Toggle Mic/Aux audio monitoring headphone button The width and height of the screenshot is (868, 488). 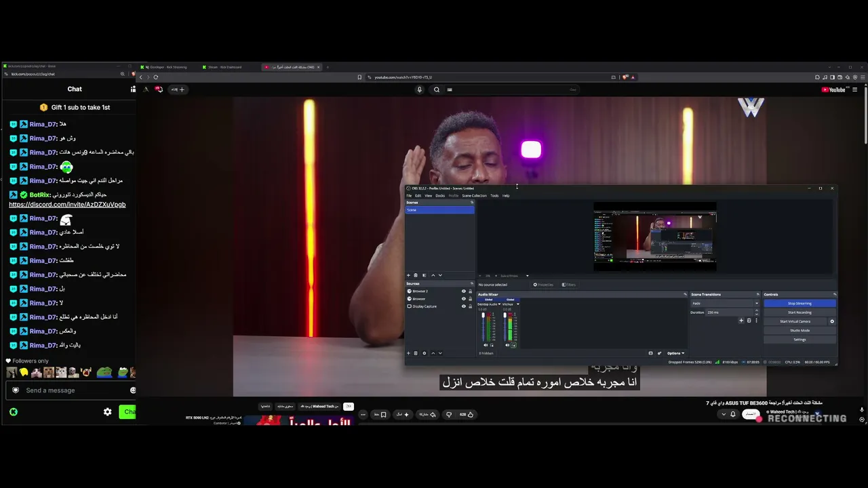(x=513, y=345)
